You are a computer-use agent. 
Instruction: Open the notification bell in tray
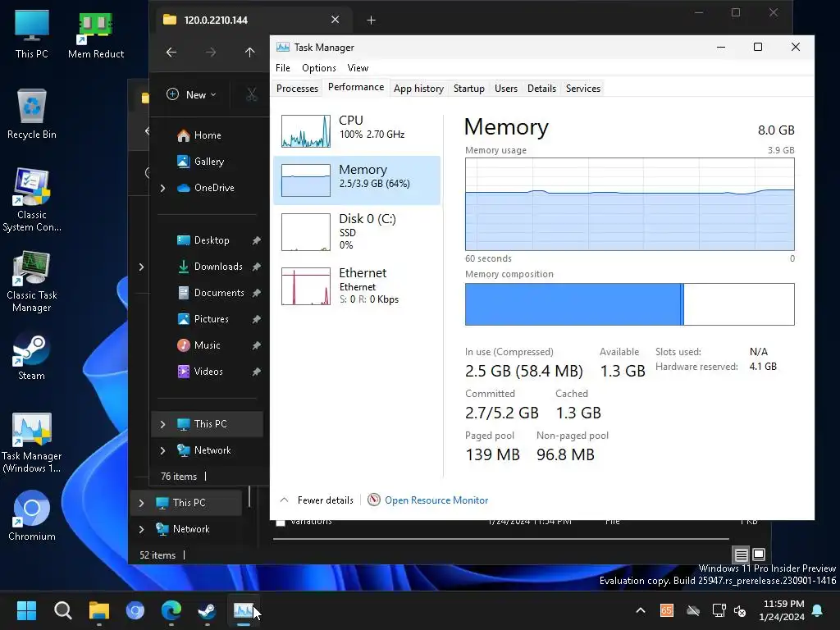click(x=818, y=610)
